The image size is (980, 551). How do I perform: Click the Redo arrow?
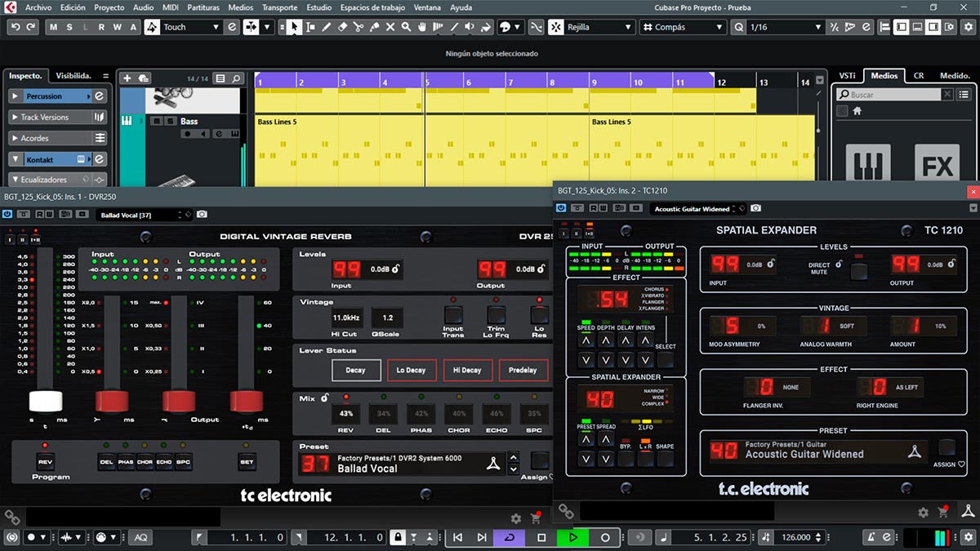tap(31, 27)
